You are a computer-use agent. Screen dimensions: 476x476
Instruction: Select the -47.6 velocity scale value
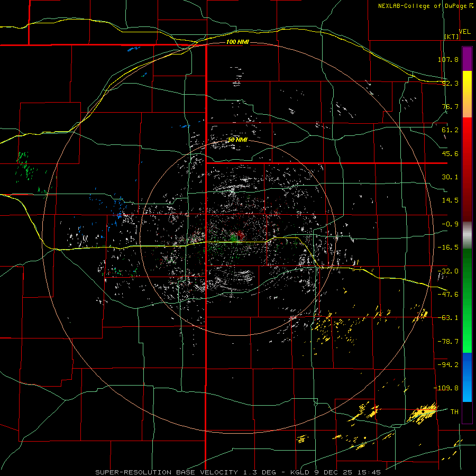point(448,295)
